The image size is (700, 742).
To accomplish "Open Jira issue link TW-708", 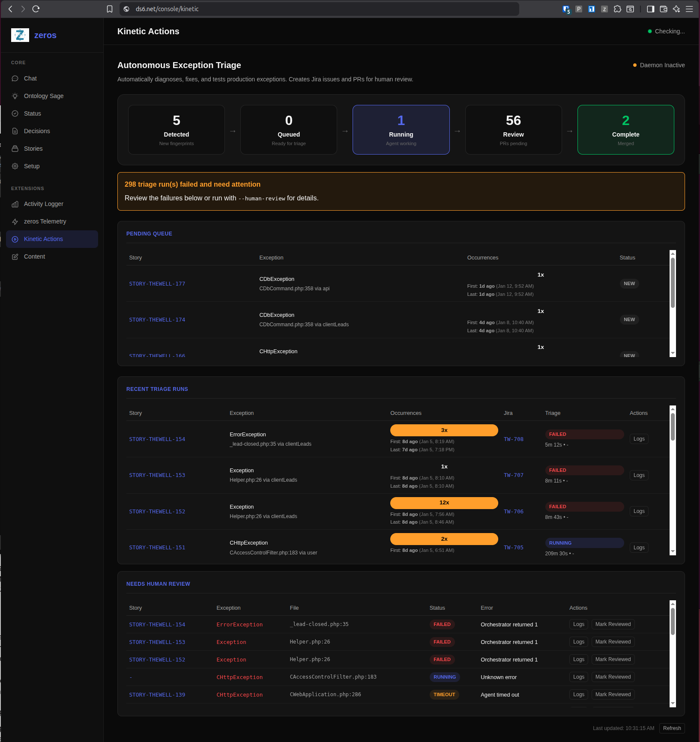I will [513, 439].
